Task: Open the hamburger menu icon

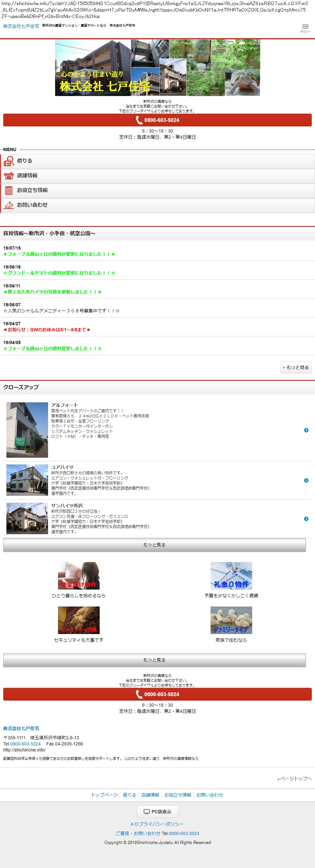Action: click(x=305, y=28)
